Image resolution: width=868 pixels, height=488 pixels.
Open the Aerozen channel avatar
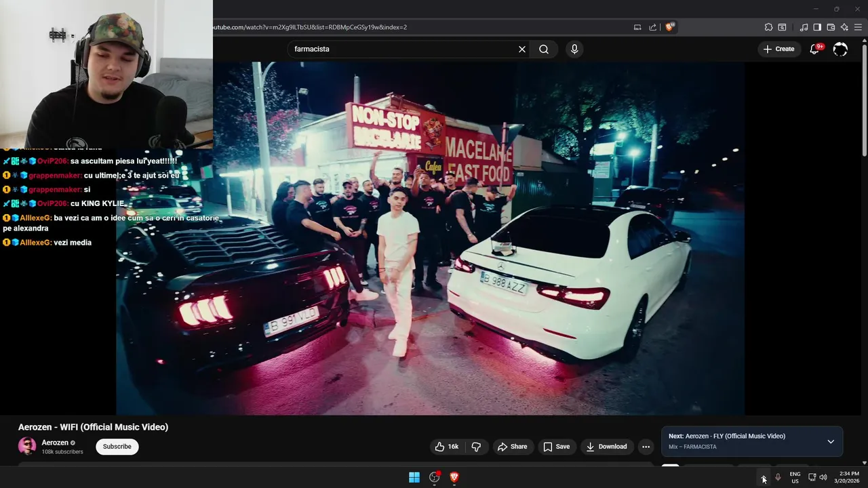[x=27, y=446]
